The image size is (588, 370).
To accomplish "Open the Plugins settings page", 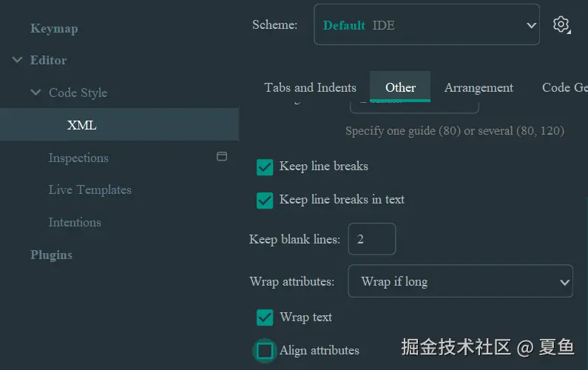I will tap(51, 255).
